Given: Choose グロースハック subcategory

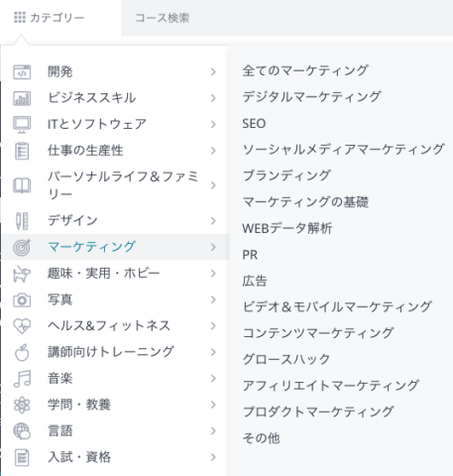Looking at the screenshot, I should 286,359.
